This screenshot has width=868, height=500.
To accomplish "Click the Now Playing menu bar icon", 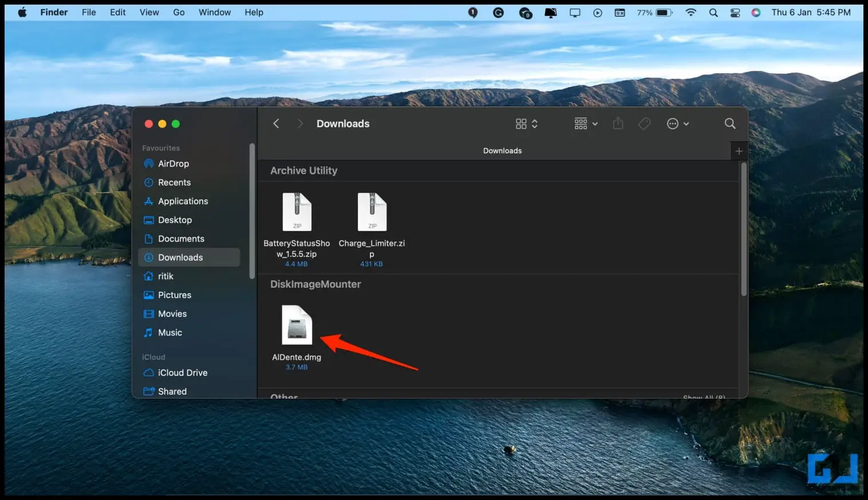I will click(598, 13).
